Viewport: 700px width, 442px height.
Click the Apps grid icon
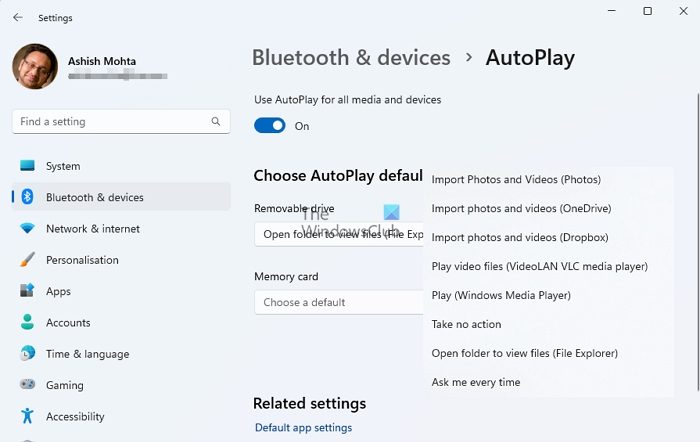click(x=27, y=291)
